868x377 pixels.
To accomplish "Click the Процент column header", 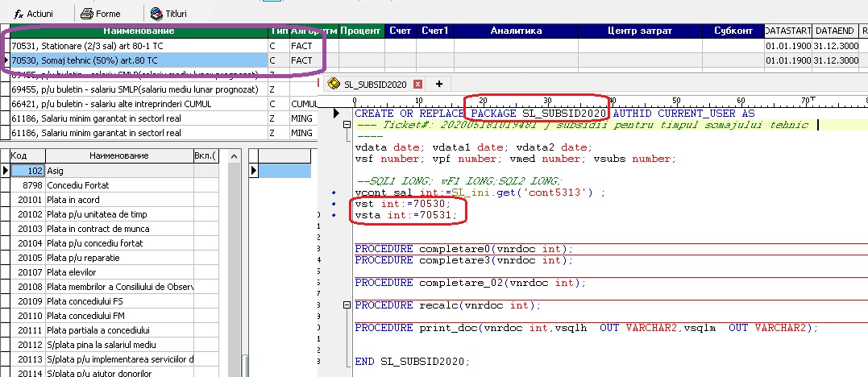I will click(x=359, y=31).
